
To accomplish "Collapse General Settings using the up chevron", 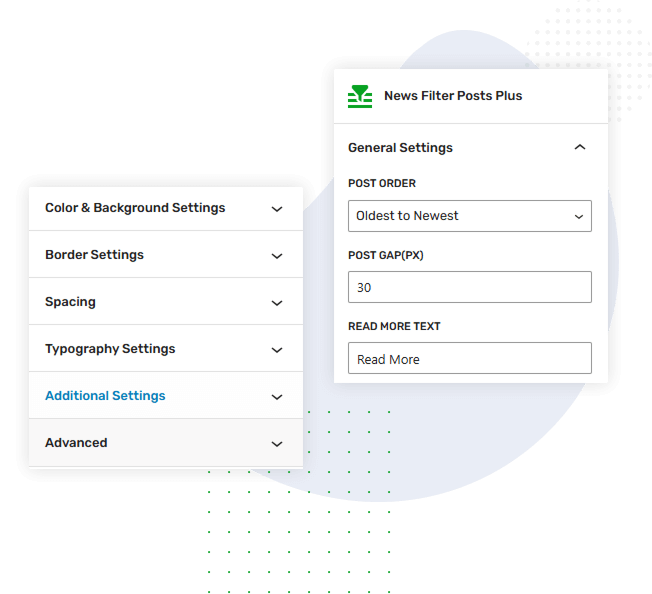I will [x=580, y=148].
